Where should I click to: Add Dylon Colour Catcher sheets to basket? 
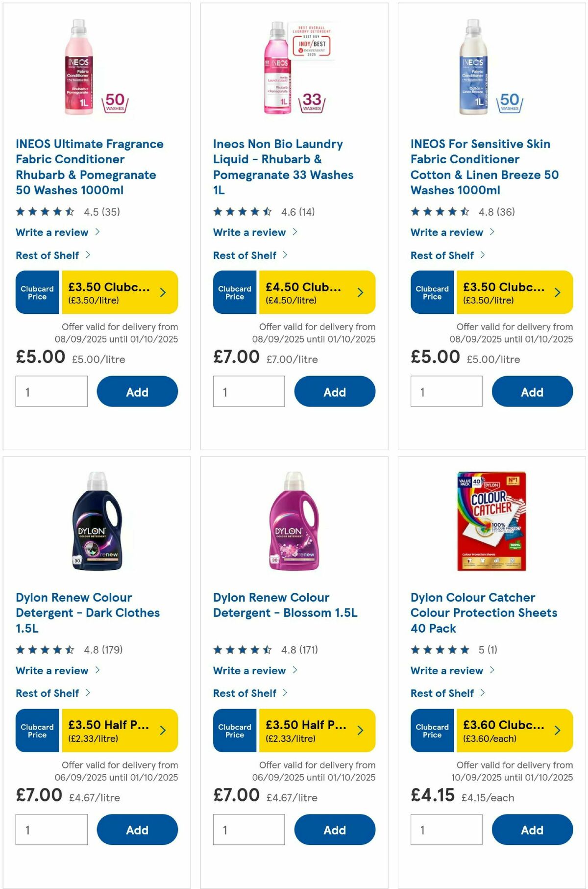tap(532, 830)
